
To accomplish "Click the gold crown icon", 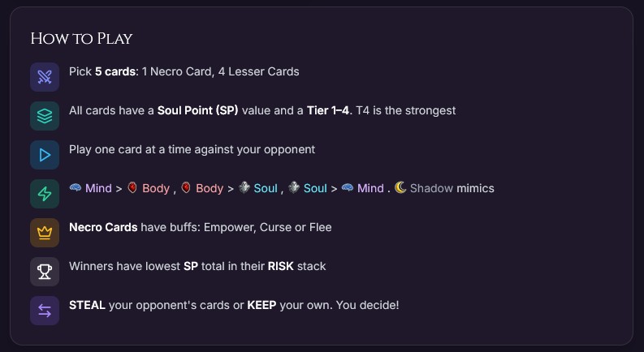I will [45, 232].
